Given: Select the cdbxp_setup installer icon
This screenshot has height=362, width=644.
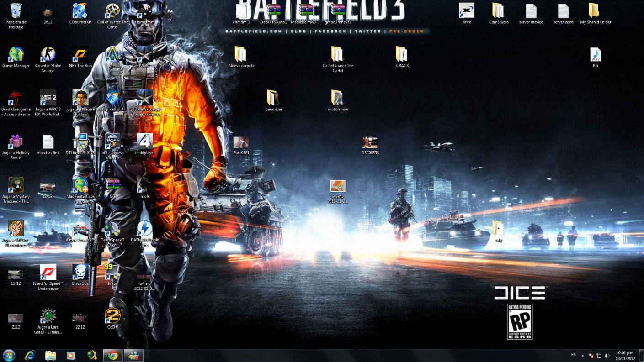Looking at the screenshot, I should click(112, 98).
